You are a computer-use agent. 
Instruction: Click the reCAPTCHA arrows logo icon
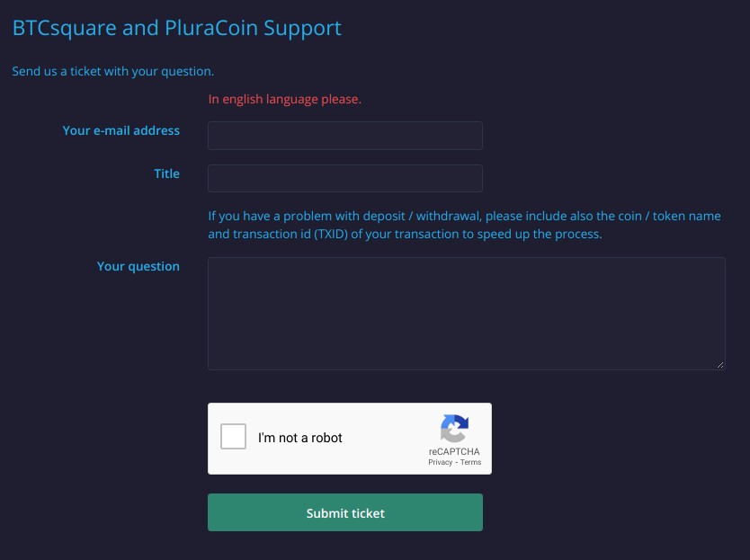click(454, 429)
